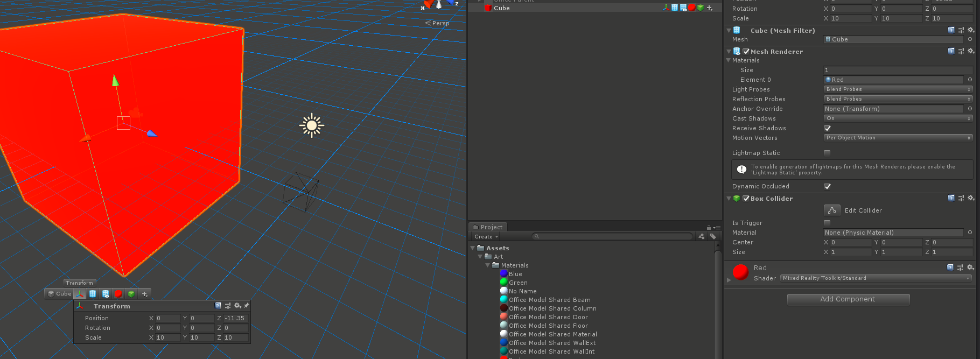The height and width of the screenshot is (359, 980).
Task: Pin the floating Transform panel
Action: pos(246,306)
